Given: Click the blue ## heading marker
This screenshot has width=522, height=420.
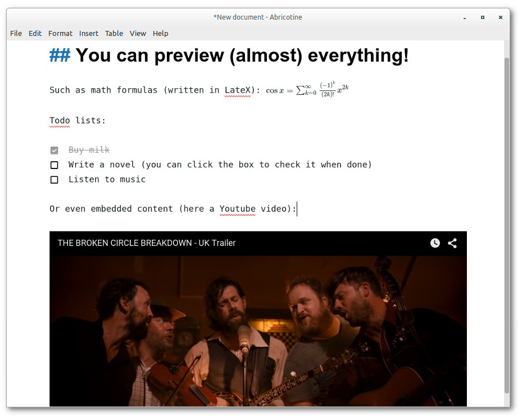Looking at the screenshot, I should click(60, 55).
